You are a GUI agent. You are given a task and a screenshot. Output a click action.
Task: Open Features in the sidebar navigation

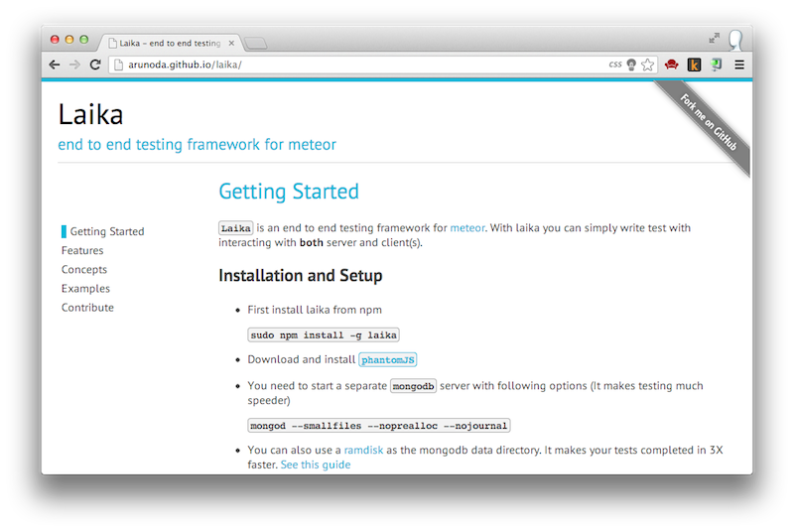pyautogui.click(x=82, y=250)
